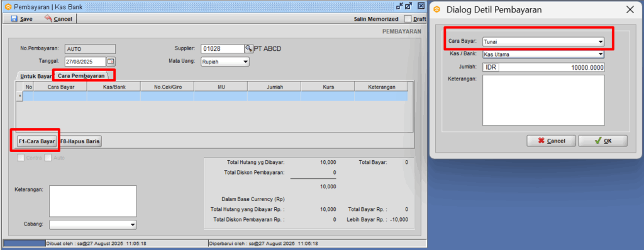Screen dimensions: 644x250
Task: Open the Cara Bayar Tunai dropdown
Action: click(x=543, y=41)
